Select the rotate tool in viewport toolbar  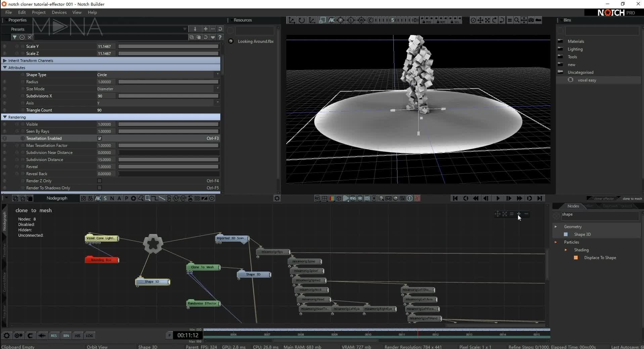(302, 20)
